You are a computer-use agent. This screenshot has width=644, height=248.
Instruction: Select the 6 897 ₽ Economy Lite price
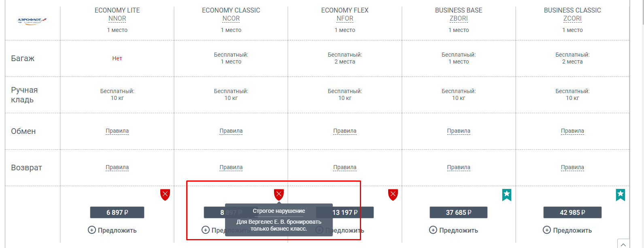117,212
